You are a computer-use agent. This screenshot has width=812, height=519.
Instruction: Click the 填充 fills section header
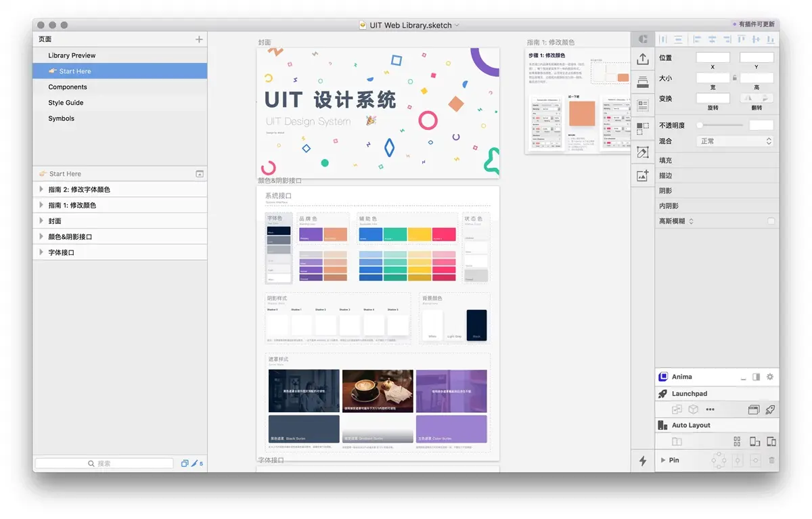(717, 160)
